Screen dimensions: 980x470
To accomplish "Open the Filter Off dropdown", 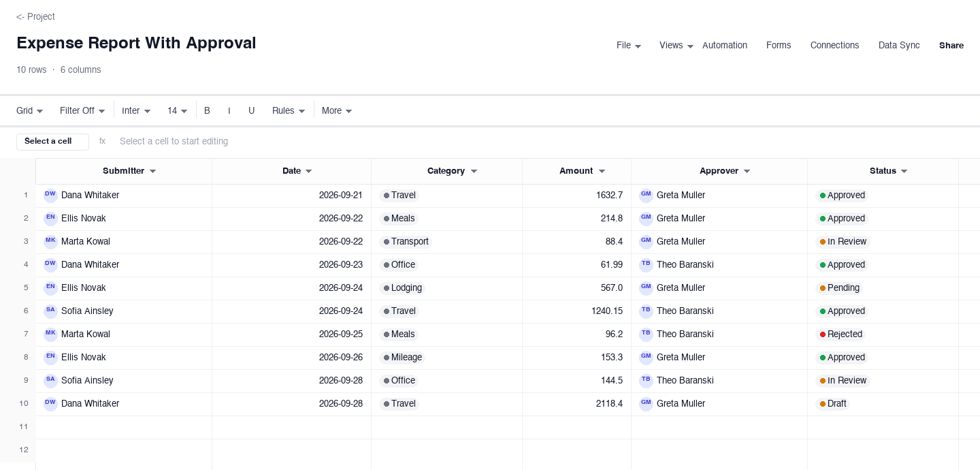I will (82, 110).
